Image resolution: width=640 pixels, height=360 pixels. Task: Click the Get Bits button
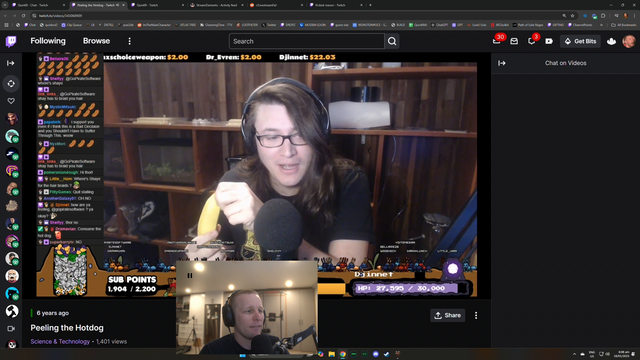[580, 41]
